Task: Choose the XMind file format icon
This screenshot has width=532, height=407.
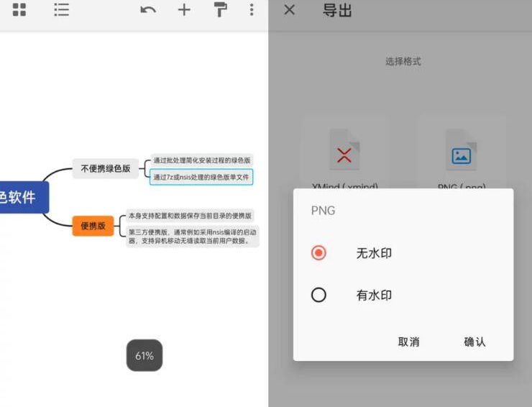Action: [344, 150]
